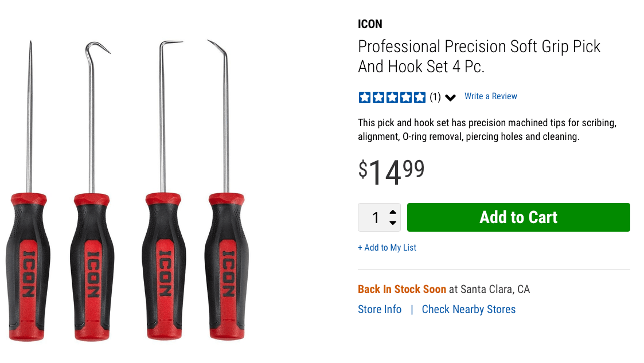The image size is (644, 363).
Task: Click the second star in the rating
Action: 378,97
